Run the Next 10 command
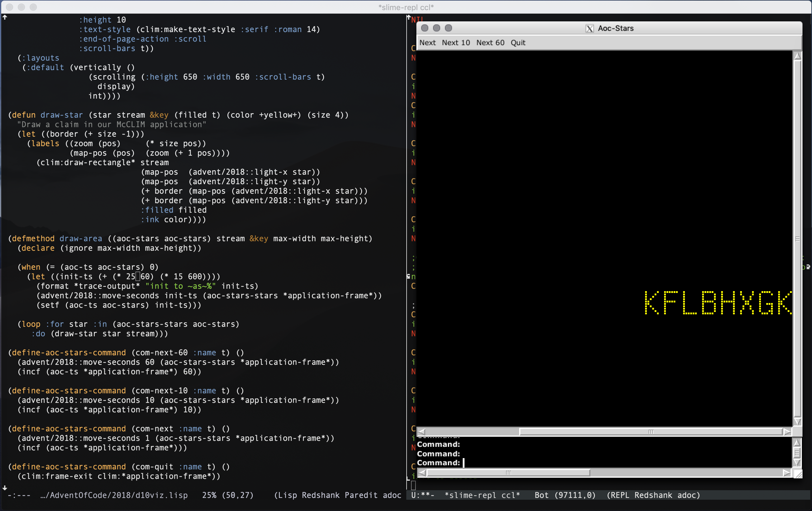The height and width of the screenshot is (511, 812). point(456,42)
